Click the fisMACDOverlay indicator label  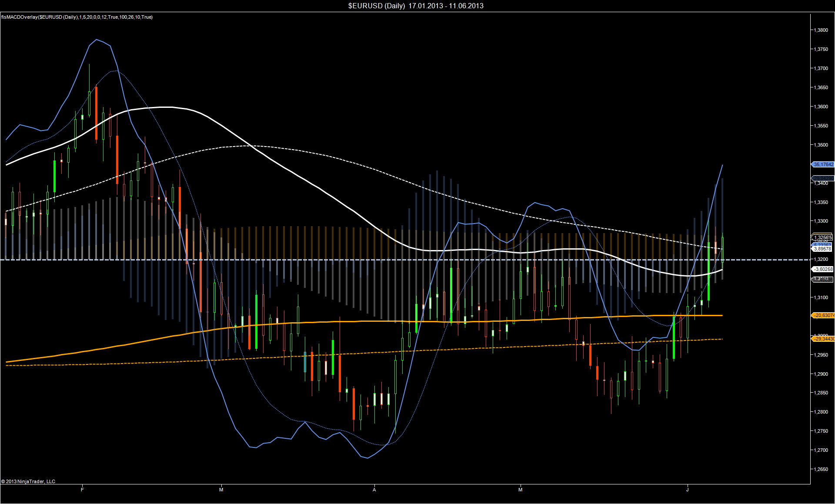coord(77,17)
